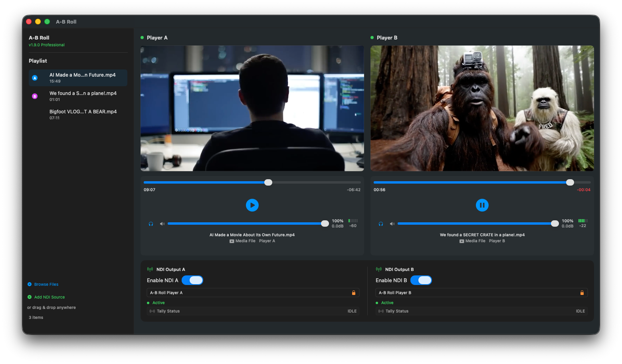622x364 pixels.
Task: Click the Browse Files icon
Action: (x=30, y=284)
